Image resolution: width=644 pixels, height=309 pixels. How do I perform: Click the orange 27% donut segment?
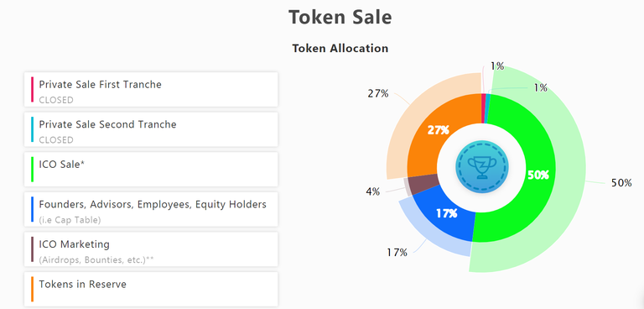point(431,136)
